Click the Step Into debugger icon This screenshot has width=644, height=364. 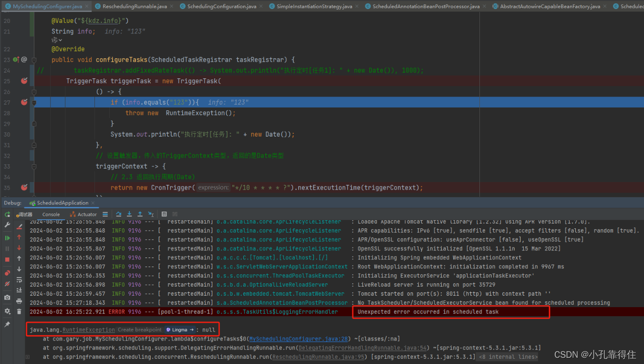[129, 214]
